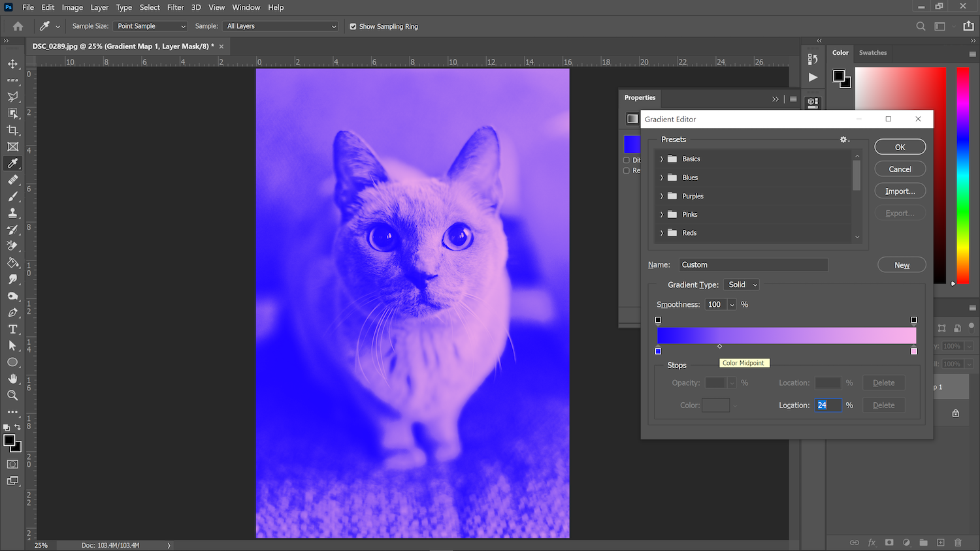Select the Eyedropper tool in left toolbar
Screen dimensions: 980x551
point(12,163)
